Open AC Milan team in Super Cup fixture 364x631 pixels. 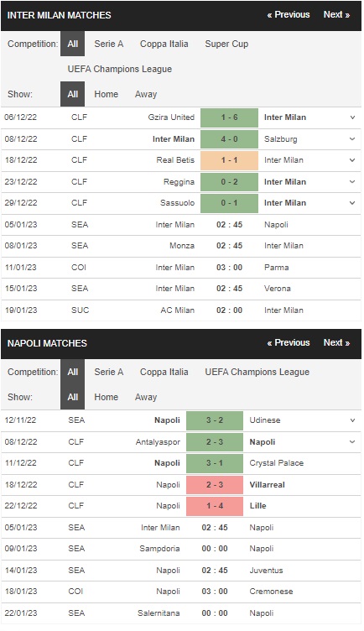177,310
